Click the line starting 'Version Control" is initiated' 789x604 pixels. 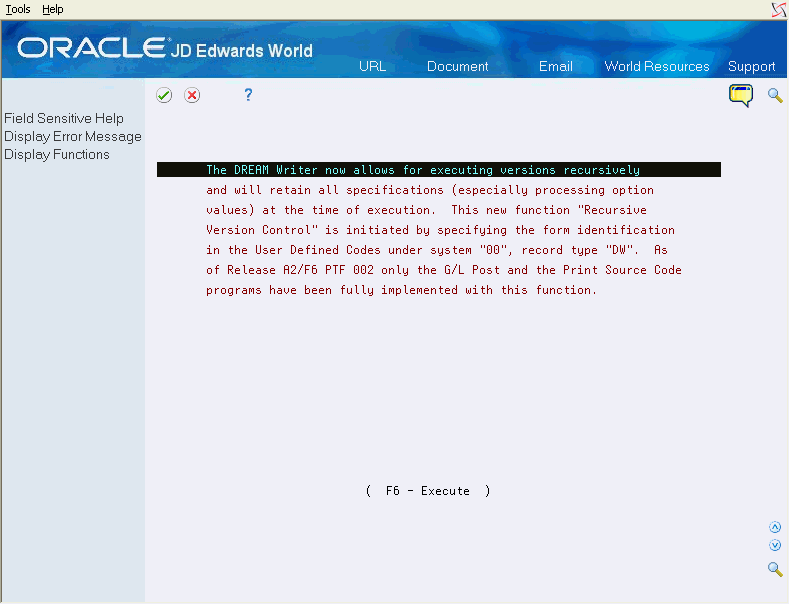pyautogui.click(x=440, y=230)
